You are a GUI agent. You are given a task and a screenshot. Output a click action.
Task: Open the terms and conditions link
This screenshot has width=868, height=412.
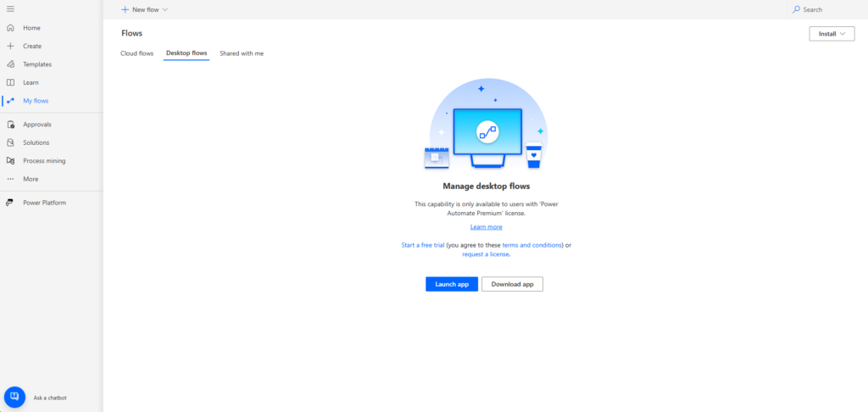point(532,245)
